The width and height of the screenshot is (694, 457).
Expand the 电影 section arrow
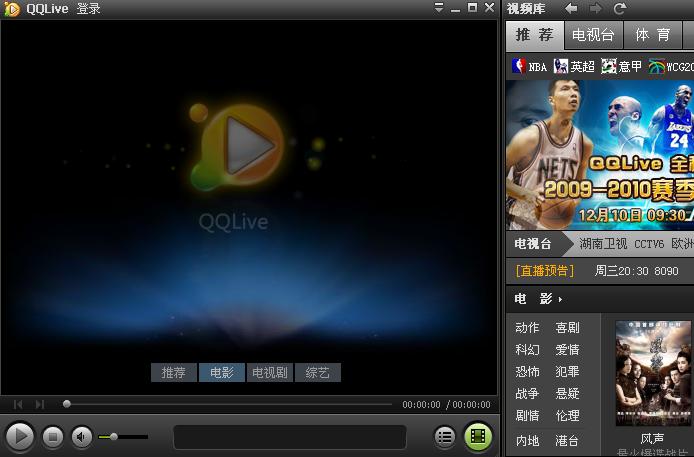tap(560, 300)
